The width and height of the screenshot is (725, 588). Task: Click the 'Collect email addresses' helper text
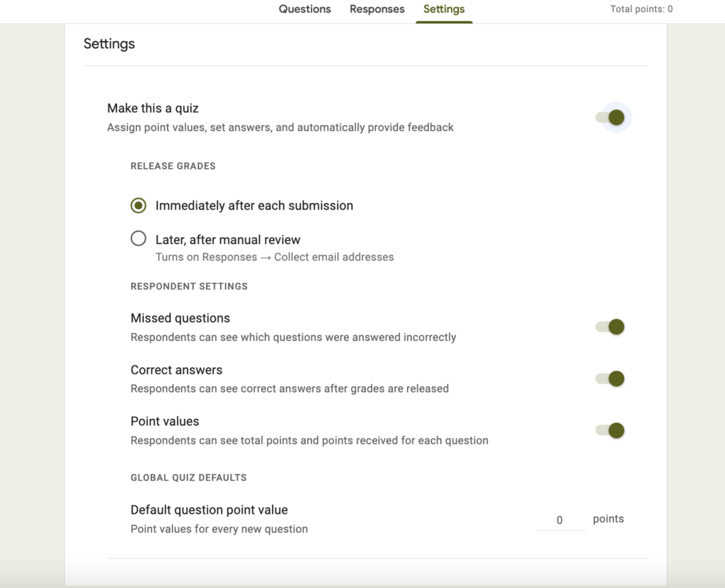click(x=333, y=257)
